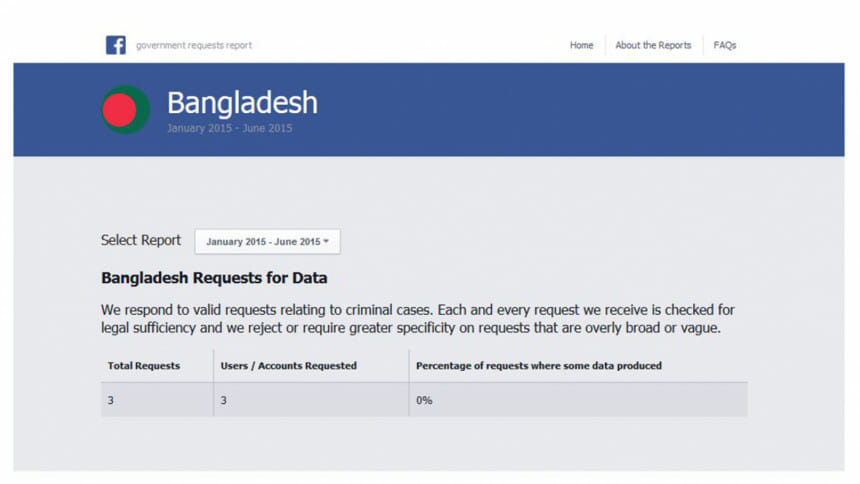This screenshot has height=484, width=860.
Task: Go to About the Reports page
Action: tap(653, 45)
